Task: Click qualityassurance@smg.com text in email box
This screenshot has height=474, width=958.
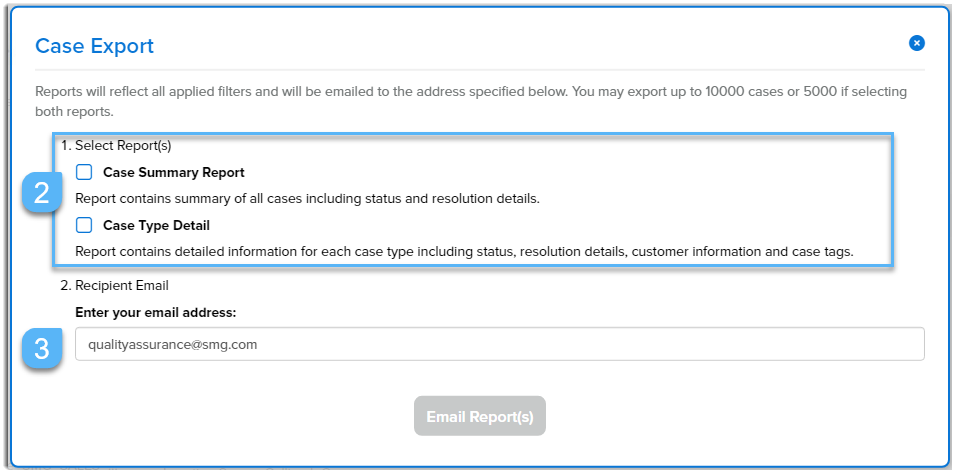Action: pyautogui.click(x=173, y=344)
